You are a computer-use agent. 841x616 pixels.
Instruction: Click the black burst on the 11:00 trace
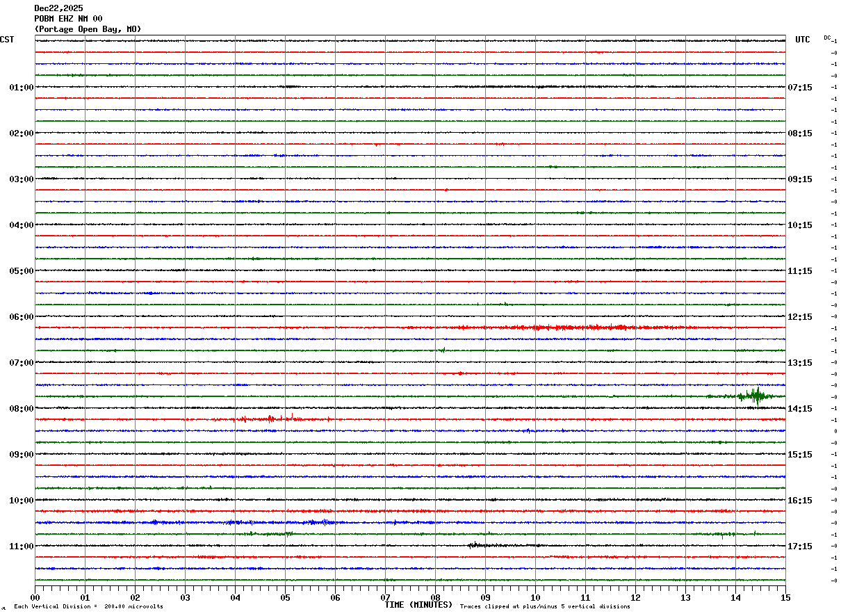(483, 545)
